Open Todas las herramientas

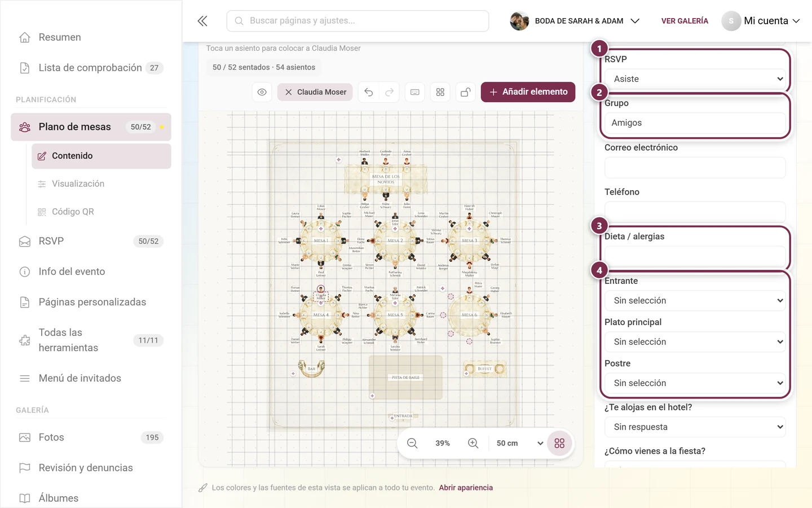[x=91, y=340]
